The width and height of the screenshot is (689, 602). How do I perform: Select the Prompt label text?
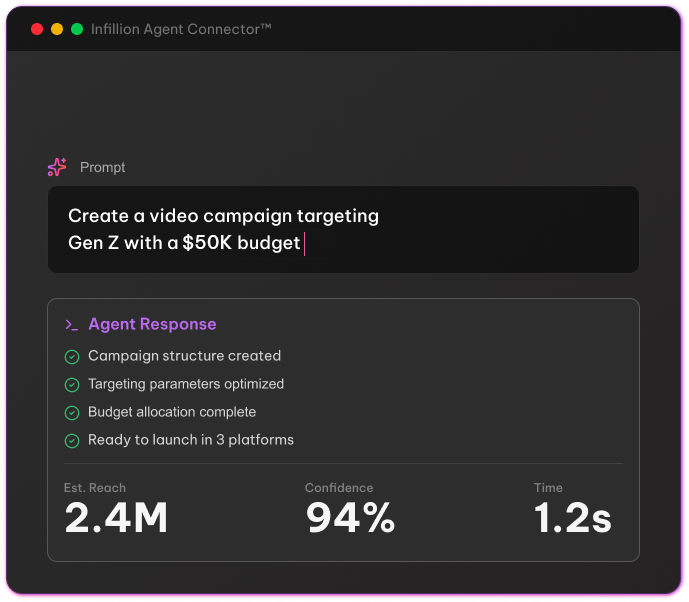click(x=103, y=168)
